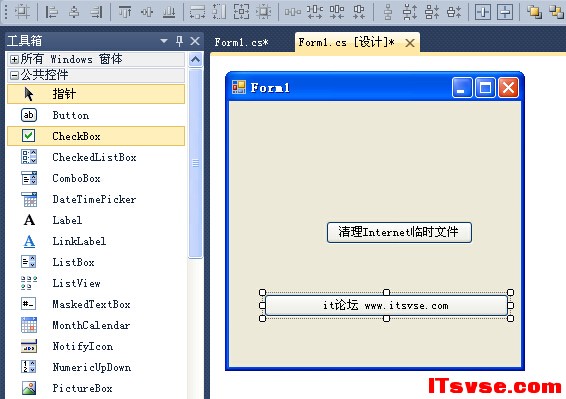
Task: Click the Bring to Front toolbar icon
Action: pyautogui.click(x=534, y=12)
